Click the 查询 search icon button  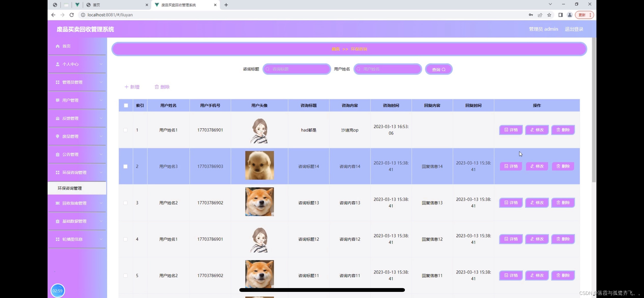438,69
